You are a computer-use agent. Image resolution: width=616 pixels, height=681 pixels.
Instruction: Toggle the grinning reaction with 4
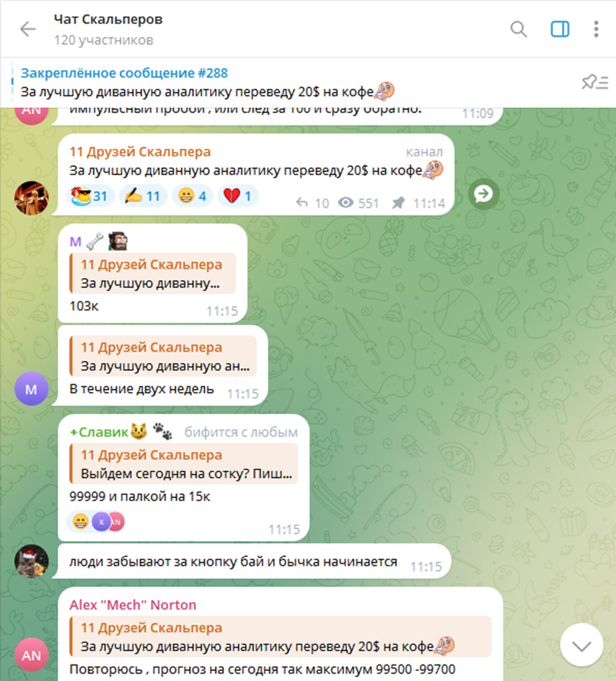[193, 196]
